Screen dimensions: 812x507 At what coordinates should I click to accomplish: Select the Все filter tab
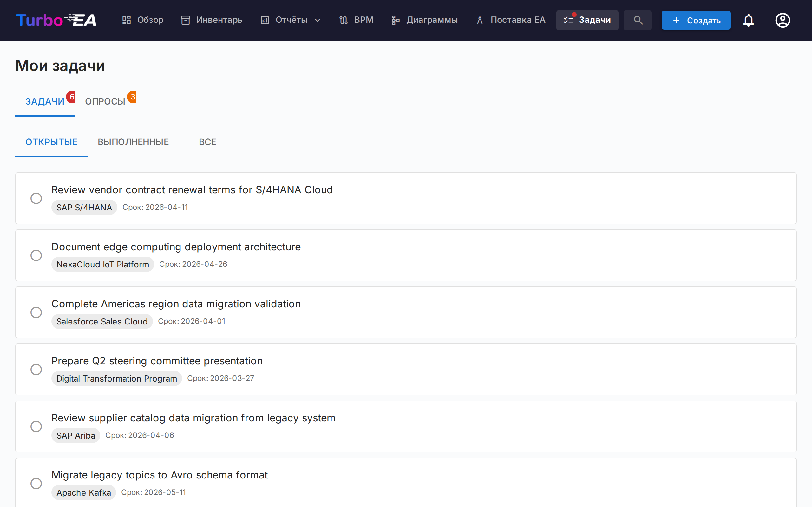coord(207,142)
